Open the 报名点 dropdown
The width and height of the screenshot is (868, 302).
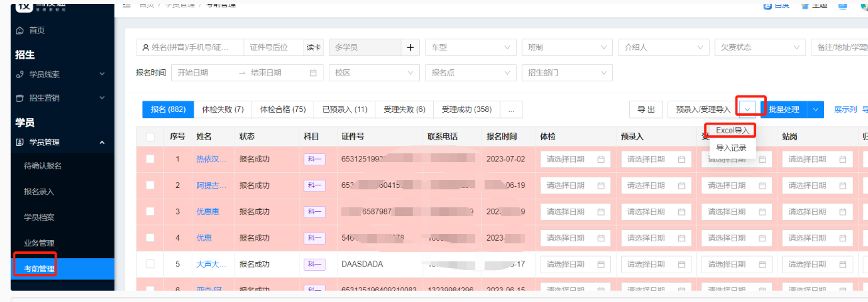[471, 73]
